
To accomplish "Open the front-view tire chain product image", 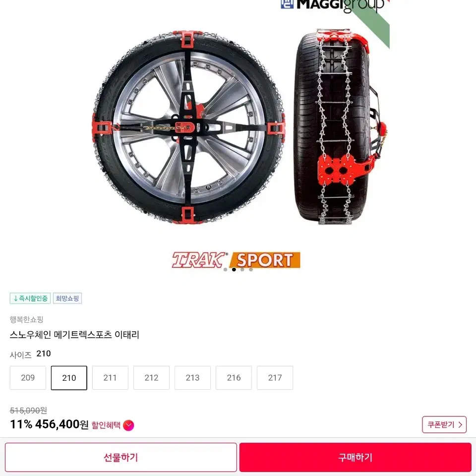I will (x=188, y=127).
